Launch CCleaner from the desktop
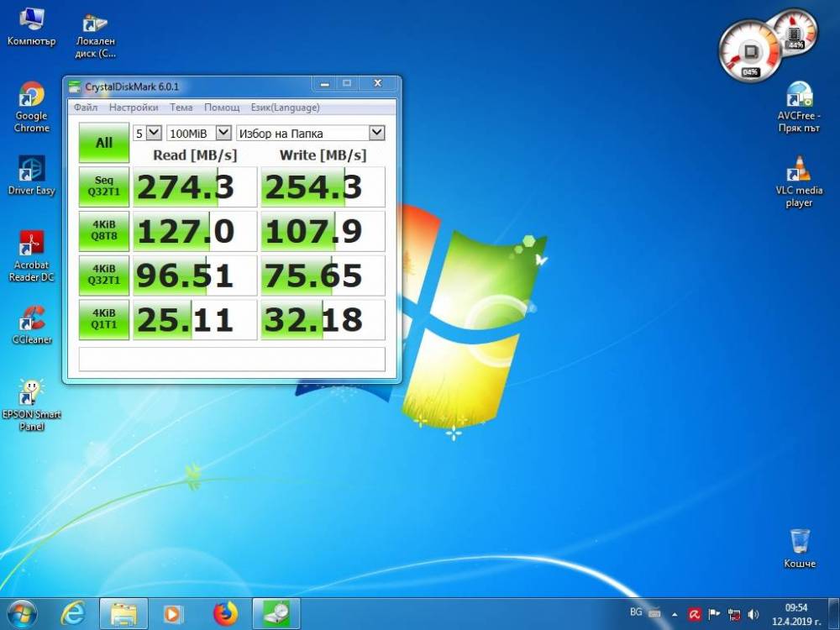The image size is (840, 630). tap(31, 325)
